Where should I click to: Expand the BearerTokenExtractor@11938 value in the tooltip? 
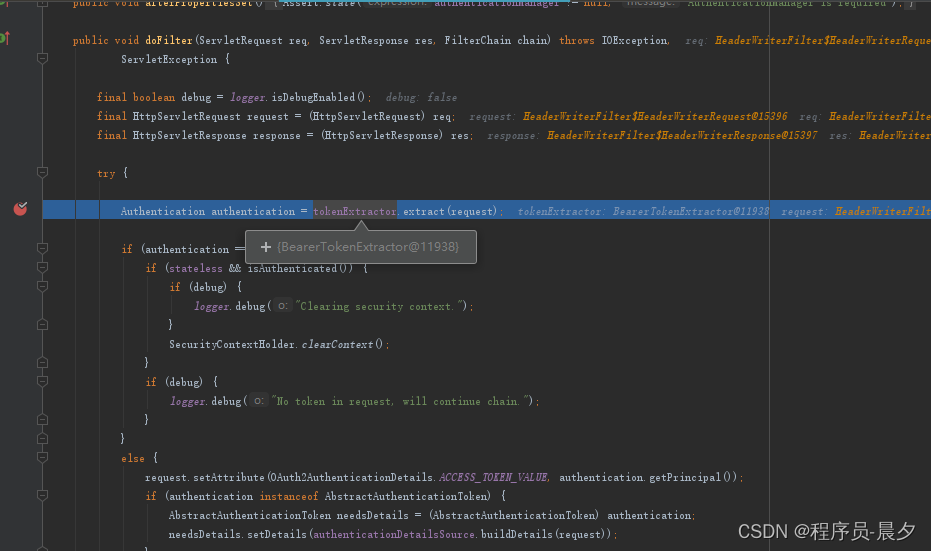[x=265, y=247]
